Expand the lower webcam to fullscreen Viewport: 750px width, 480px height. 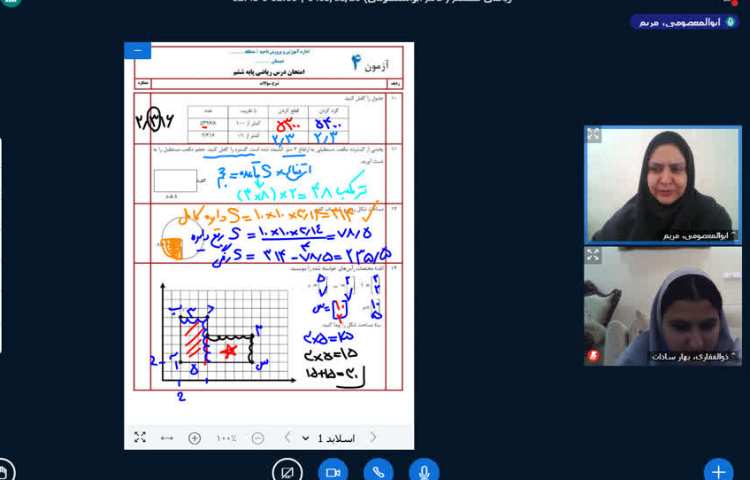click(593, 255)
